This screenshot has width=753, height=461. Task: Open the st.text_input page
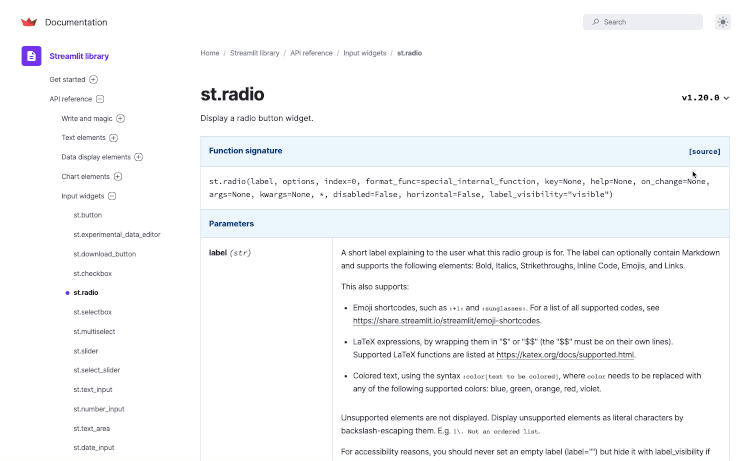coord(93,389)
